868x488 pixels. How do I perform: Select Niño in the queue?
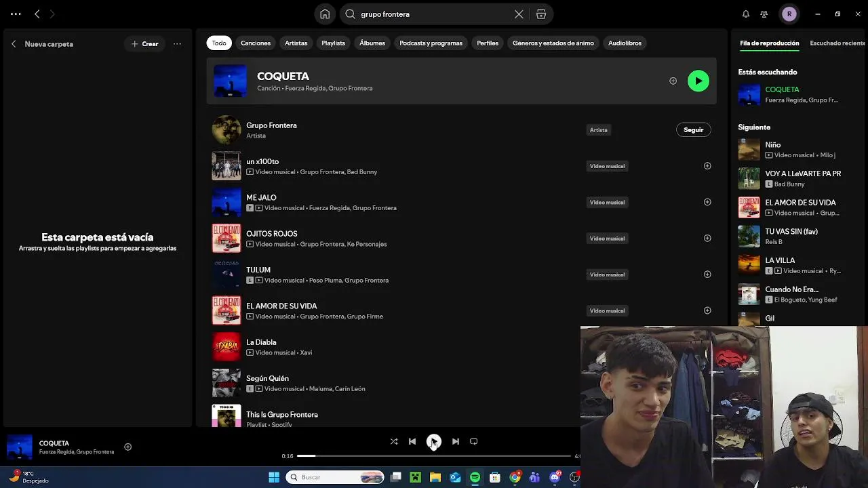point(795,150)
